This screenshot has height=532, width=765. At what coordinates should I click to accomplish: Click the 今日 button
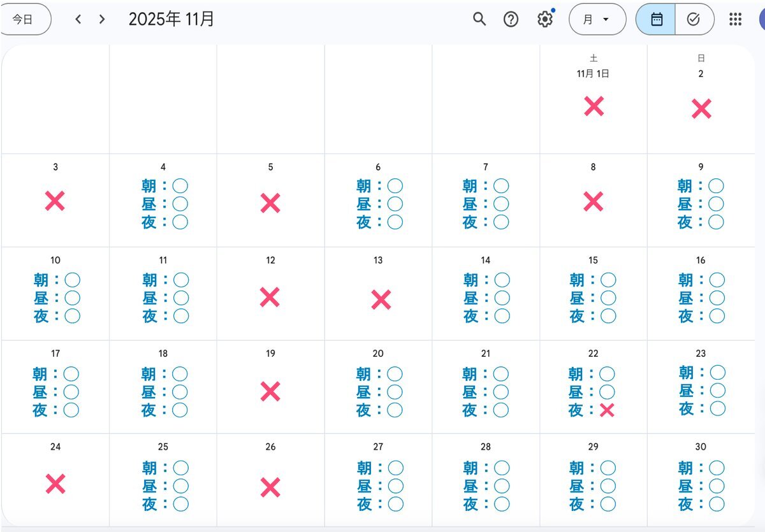(x=24, y=19)
